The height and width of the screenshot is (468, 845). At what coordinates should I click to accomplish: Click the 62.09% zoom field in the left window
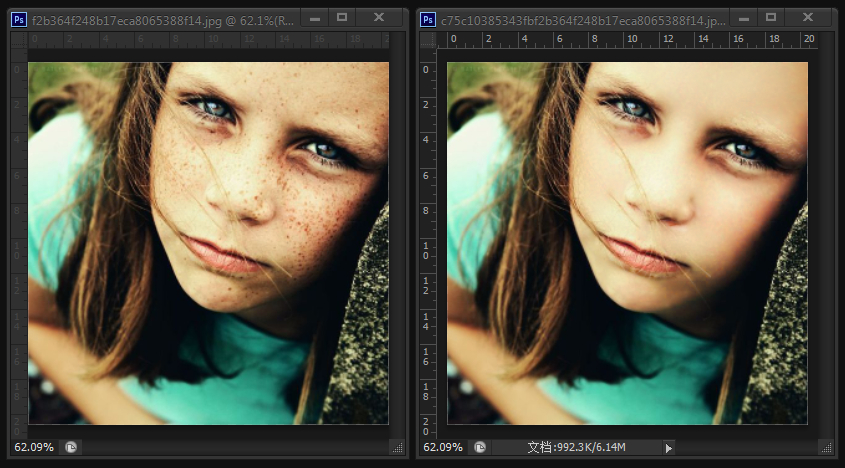point(33,447)
